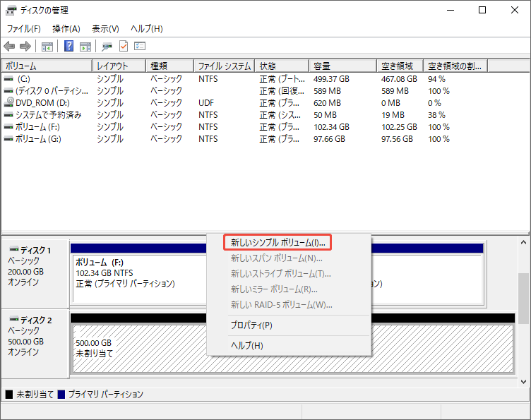Click the 499.37 GB capacity cell

click(331, 79)
